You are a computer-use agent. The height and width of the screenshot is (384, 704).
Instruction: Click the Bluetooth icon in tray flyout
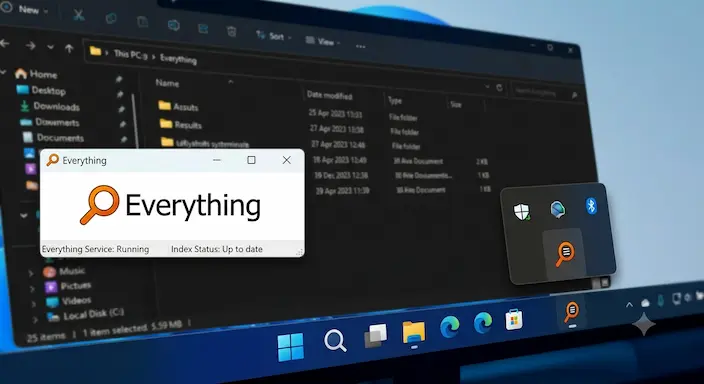click(x=591, y=206)
